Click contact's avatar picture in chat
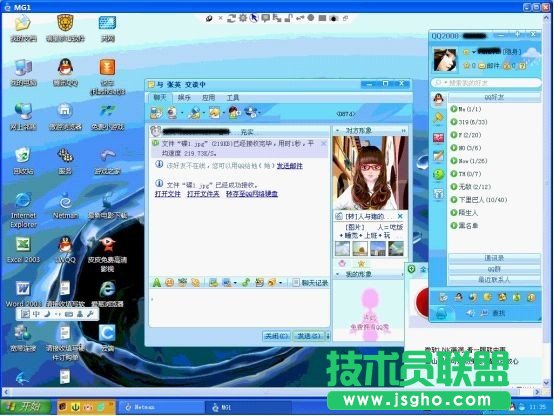Image resolution: width=554 pixels, height=416 pixels. click(370, 173)
